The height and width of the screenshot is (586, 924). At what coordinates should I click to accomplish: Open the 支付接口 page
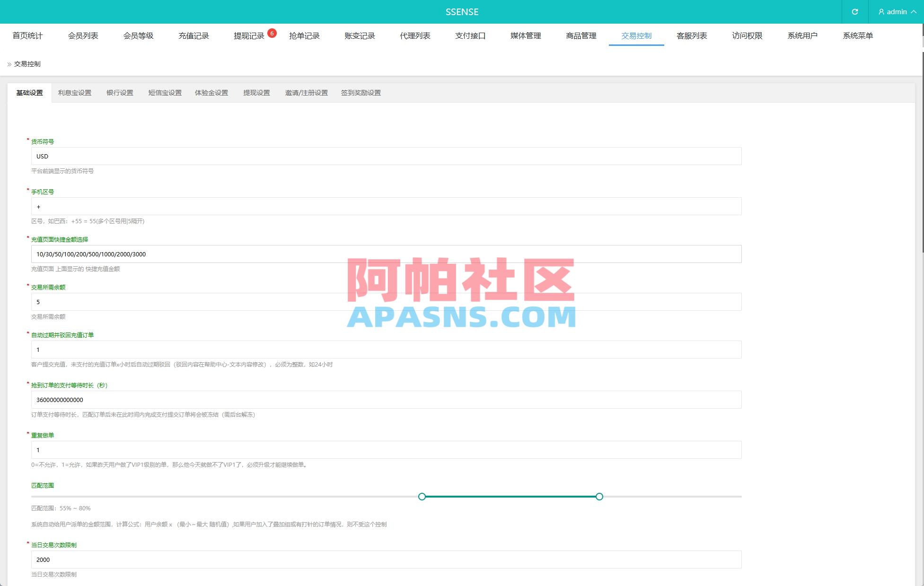470,35
